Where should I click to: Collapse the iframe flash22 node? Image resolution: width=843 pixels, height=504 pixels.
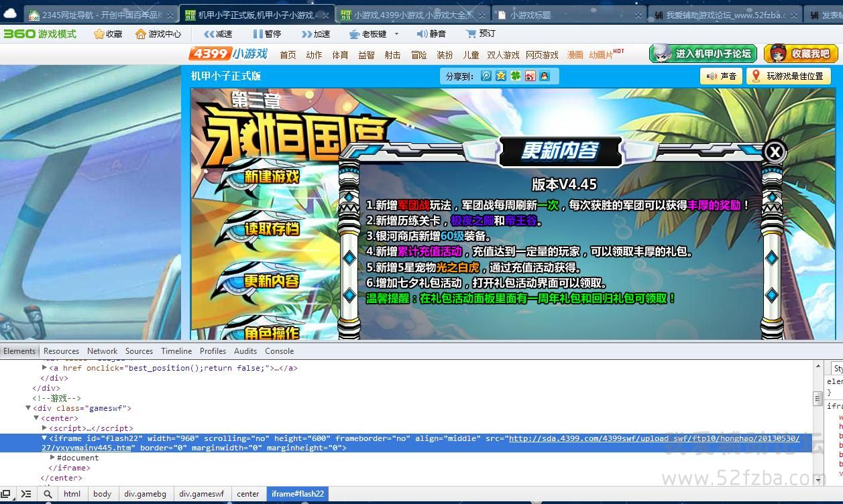pyautogui.click(x=45, y=438)
